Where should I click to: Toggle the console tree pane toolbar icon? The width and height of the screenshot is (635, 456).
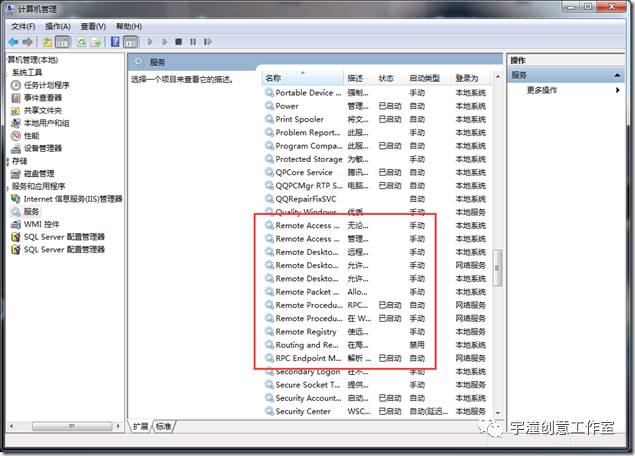click(62, 42)
